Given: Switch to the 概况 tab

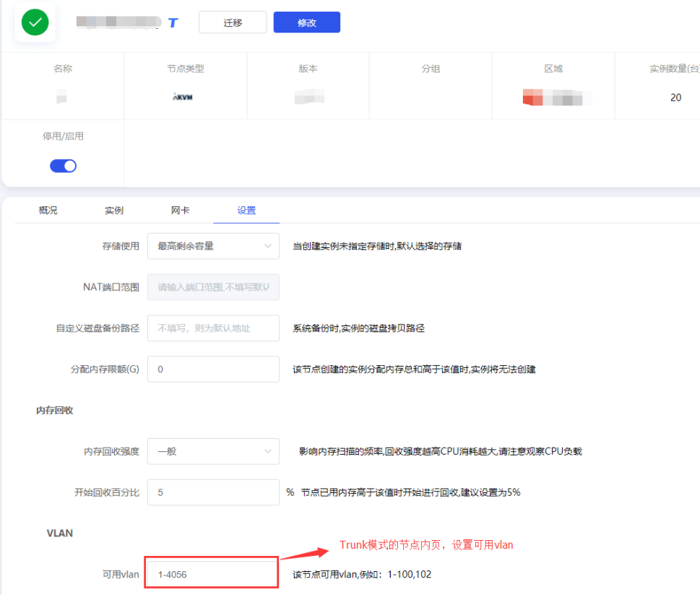Looking at the screenshot, I should [48, 210].
